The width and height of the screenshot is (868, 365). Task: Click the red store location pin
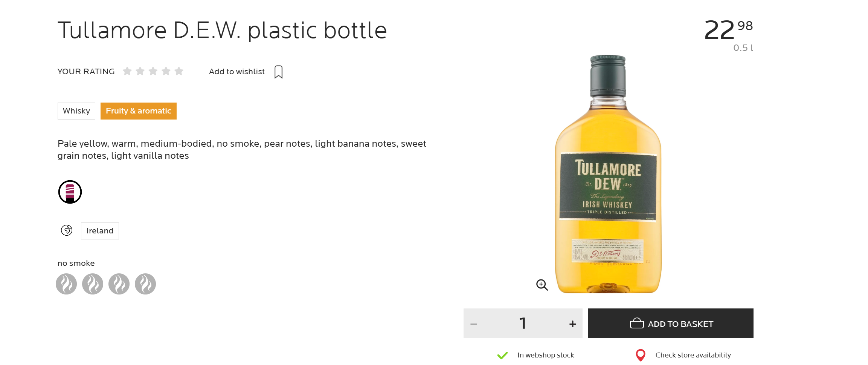640,355
